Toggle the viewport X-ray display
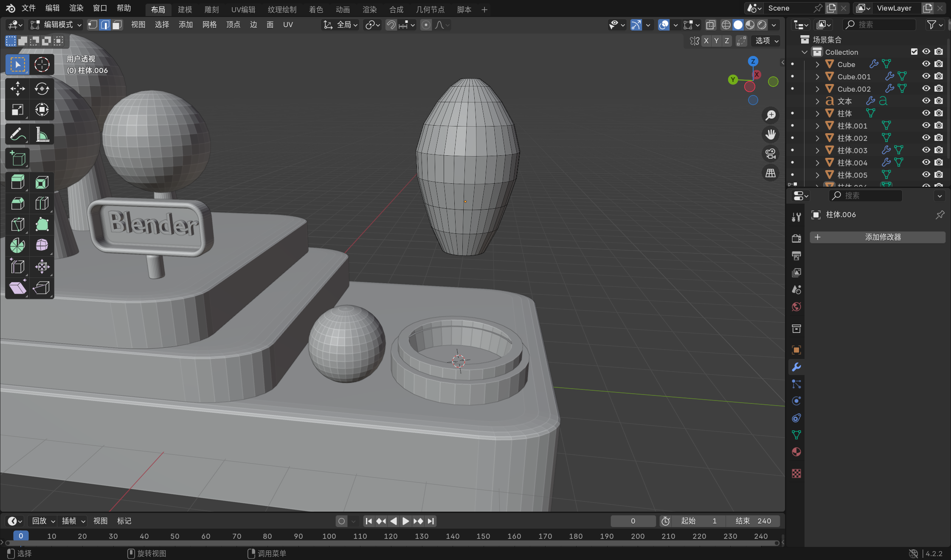 point(711,25)
